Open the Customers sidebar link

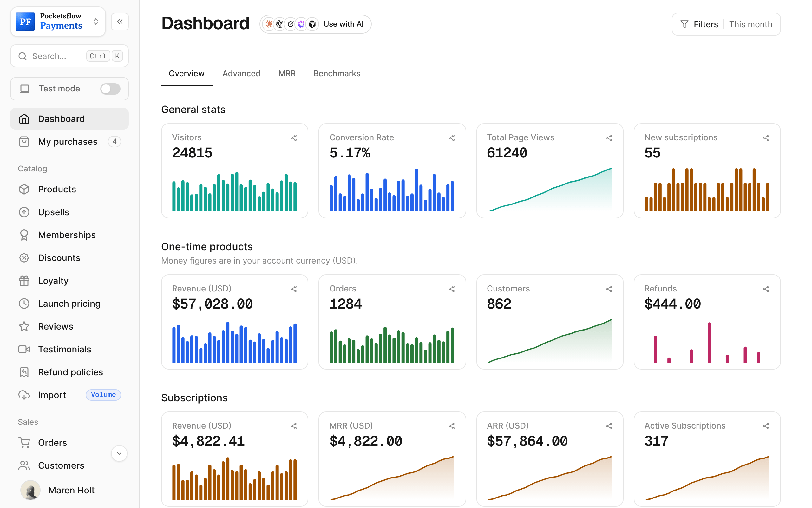coord(69,465)
